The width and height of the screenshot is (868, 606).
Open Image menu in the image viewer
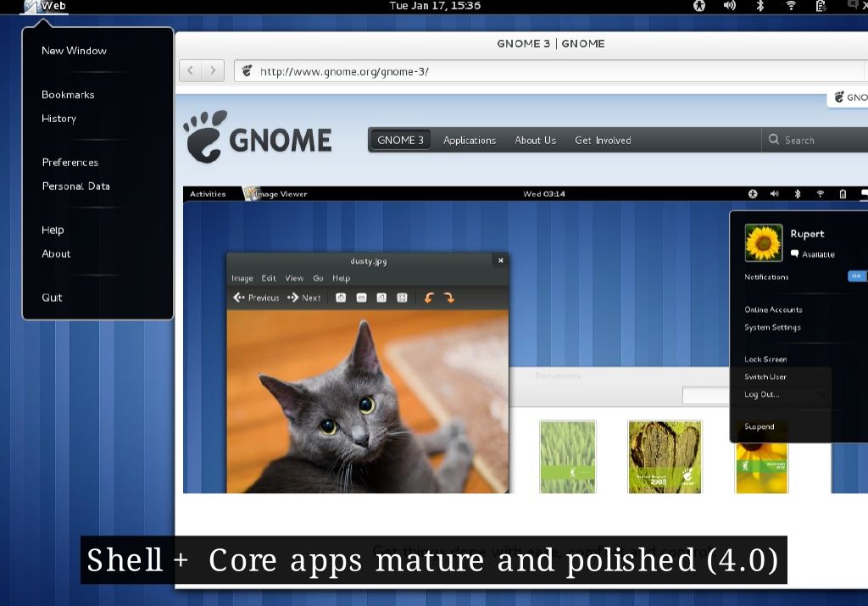tap(242, 278)
